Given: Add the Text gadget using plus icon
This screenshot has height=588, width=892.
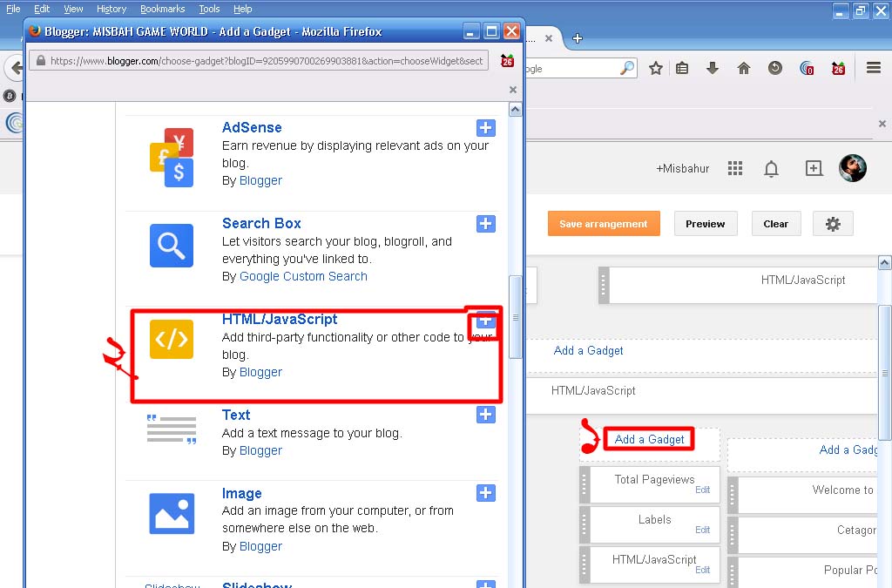Looking at the screenshot, I should (486, 416).
